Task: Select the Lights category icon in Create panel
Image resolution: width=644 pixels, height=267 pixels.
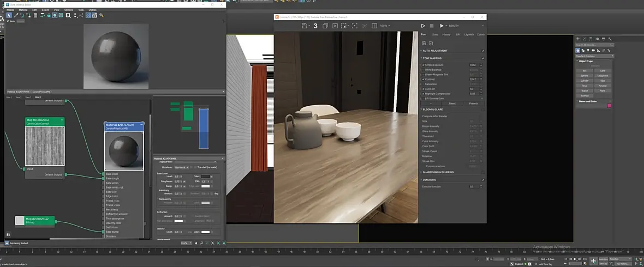Action: click(588, 51)
